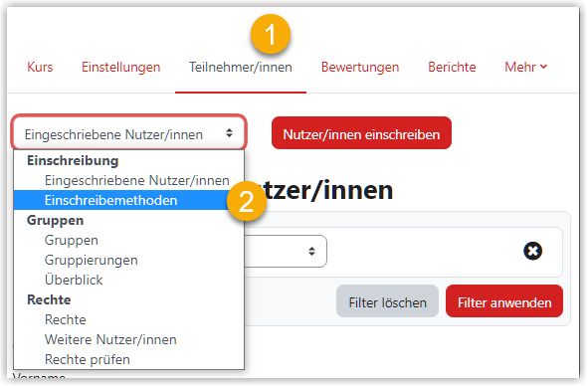Click the orange step 1 marker

coord(271,34)
